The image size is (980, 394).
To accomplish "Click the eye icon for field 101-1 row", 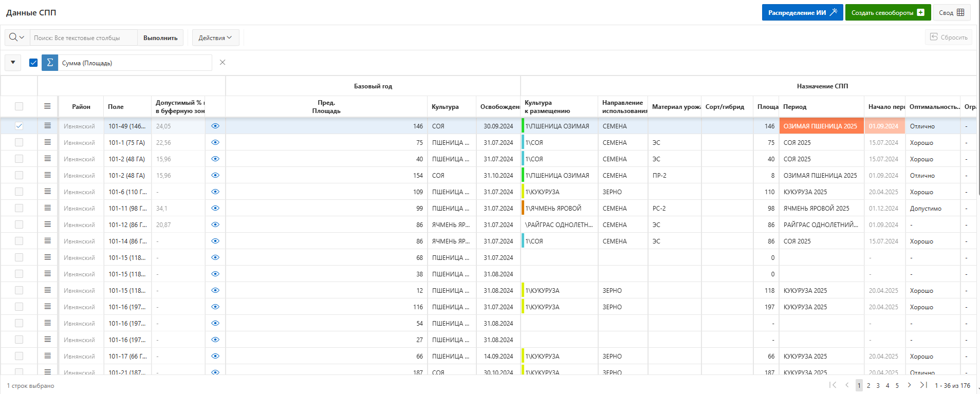I will 215,142.
